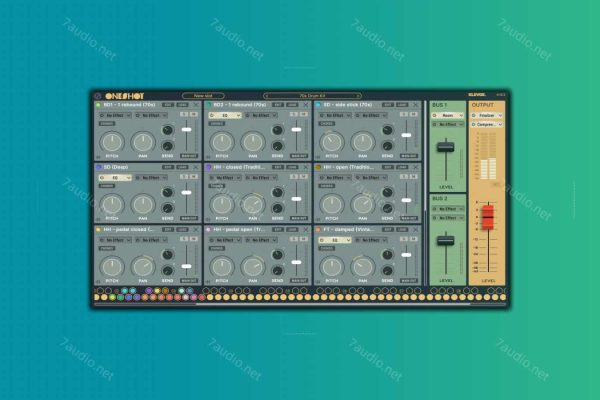Toggle power of EQ effect on BD2
Image resolution: width=600 pixels, height=400 pixels.
[x=212, y=115]
